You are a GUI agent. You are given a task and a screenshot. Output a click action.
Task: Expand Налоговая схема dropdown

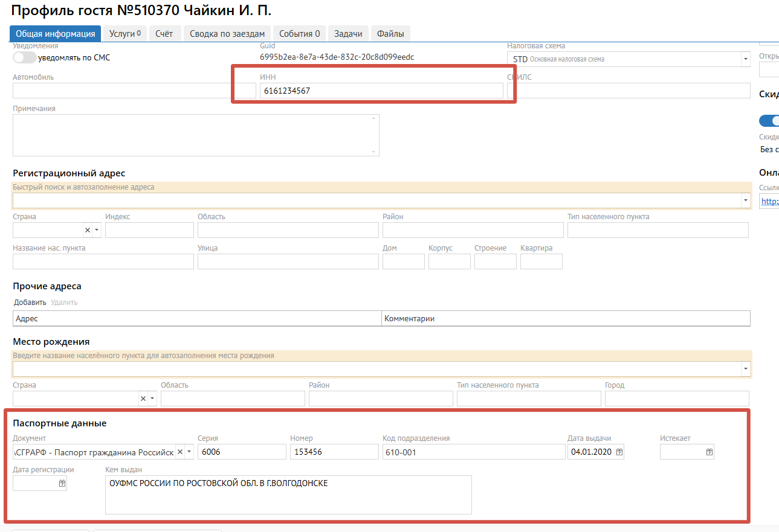click(x=745, y=59)
